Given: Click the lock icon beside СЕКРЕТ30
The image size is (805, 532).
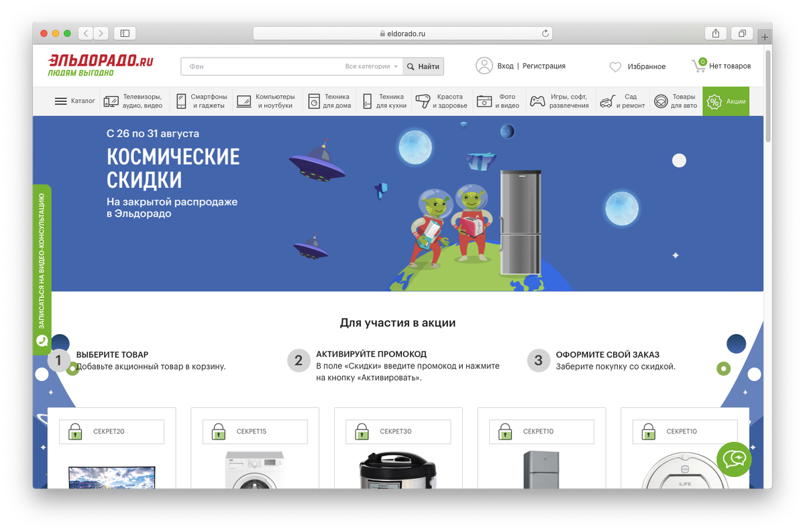Looking at the screenshot, I should click(x=362, y=431).
